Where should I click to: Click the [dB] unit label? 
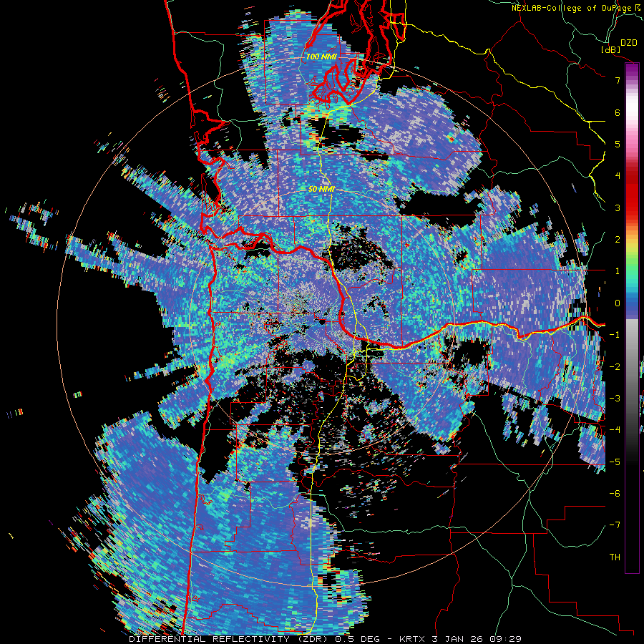coord(610,49)
